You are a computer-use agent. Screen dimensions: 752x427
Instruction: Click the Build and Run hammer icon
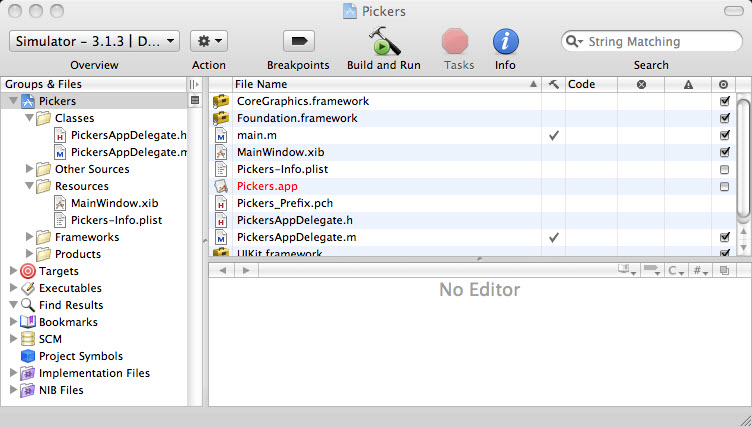point(384,41)
